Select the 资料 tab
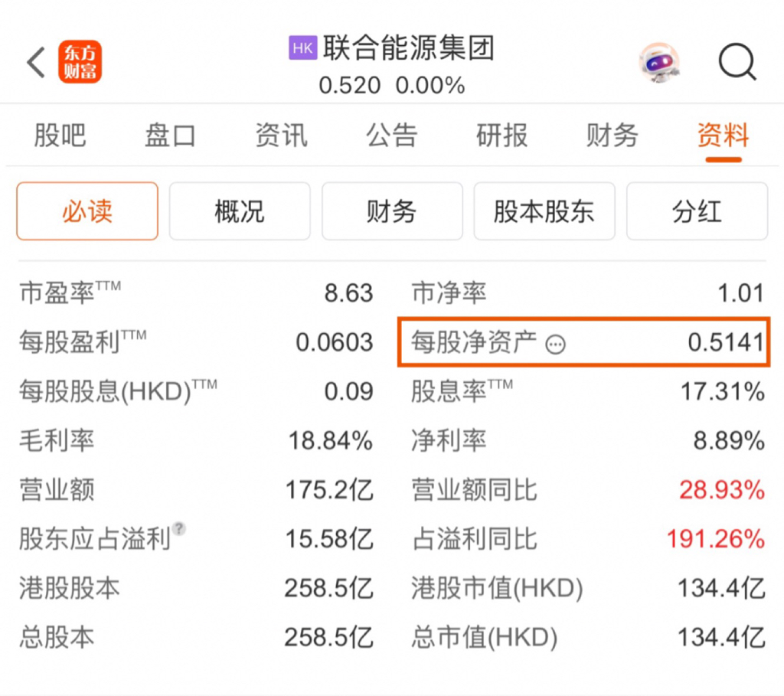Screen dimensions: 784x696 click(x=724, y=136)
